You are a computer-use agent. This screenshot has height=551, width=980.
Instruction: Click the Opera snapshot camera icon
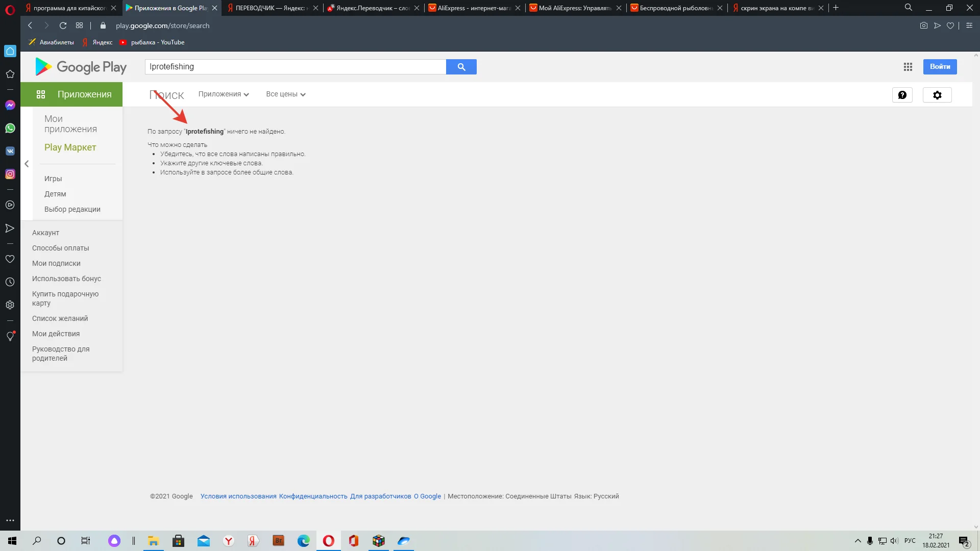click(923, 26)
